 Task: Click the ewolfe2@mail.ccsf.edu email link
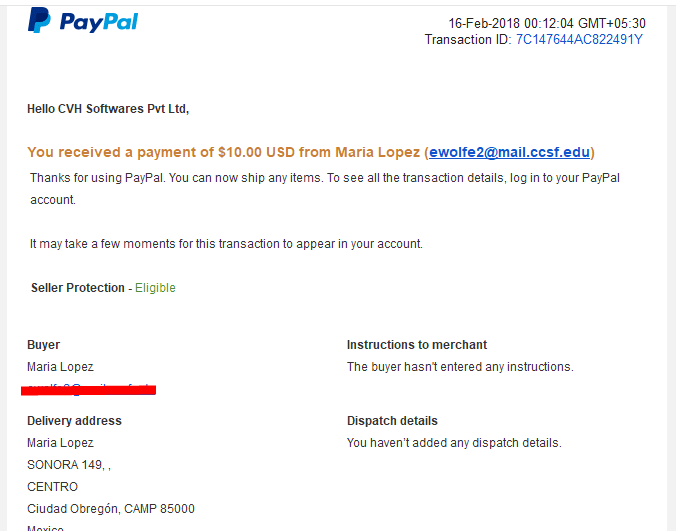[509, 152]
